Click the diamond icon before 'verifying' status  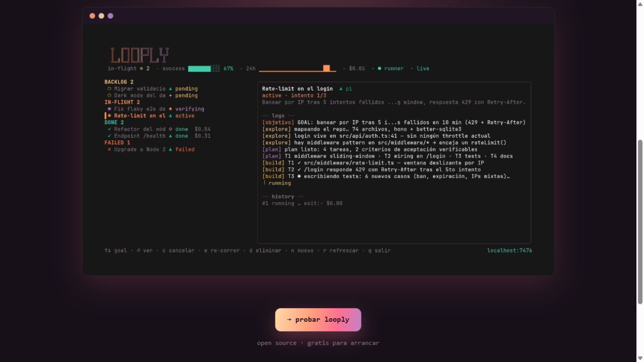(x=171, y=109)
